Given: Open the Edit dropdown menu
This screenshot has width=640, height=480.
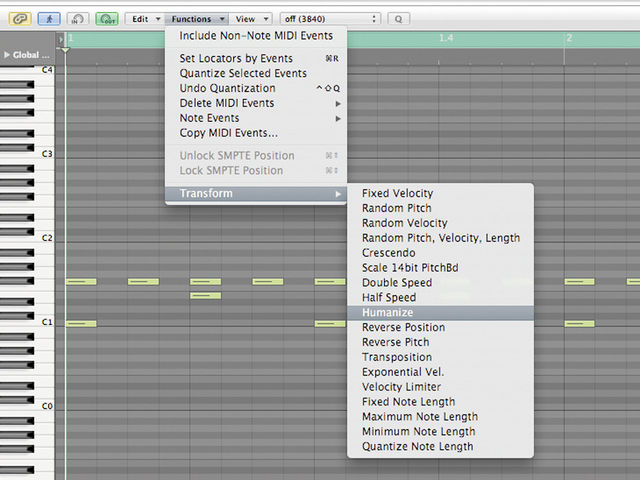Looking at the screenshot, I should (x=144, y=19).
